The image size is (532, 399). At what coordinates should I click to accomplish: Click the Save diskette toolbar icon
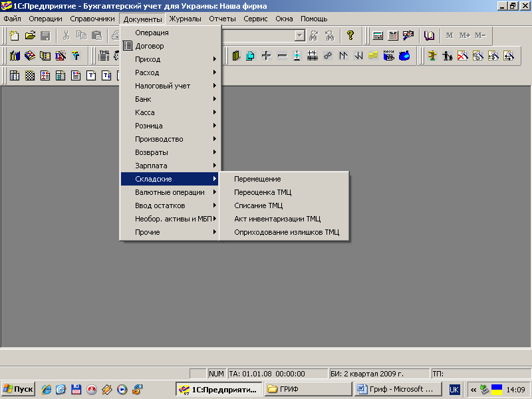tap(45, 36)
